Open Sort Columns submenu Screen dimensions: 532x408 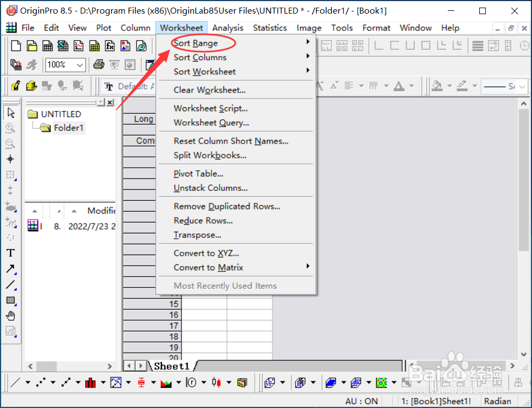(236, 58)
